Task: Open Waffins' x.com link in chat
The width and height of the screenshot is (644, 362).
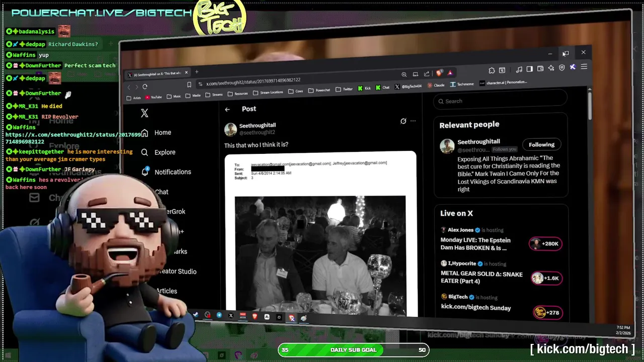Action: pyautogui.click(x=73, y=138)
